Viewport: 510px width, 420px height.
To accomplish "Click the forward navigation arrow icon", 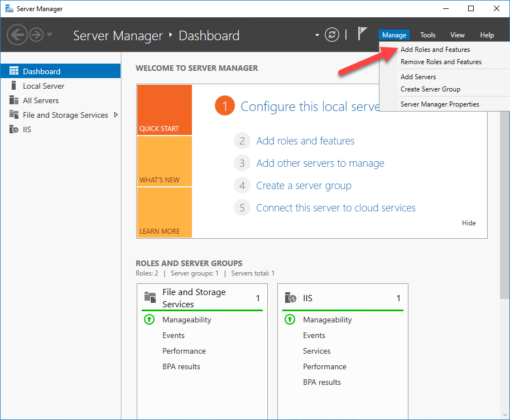I will point(36,35).
